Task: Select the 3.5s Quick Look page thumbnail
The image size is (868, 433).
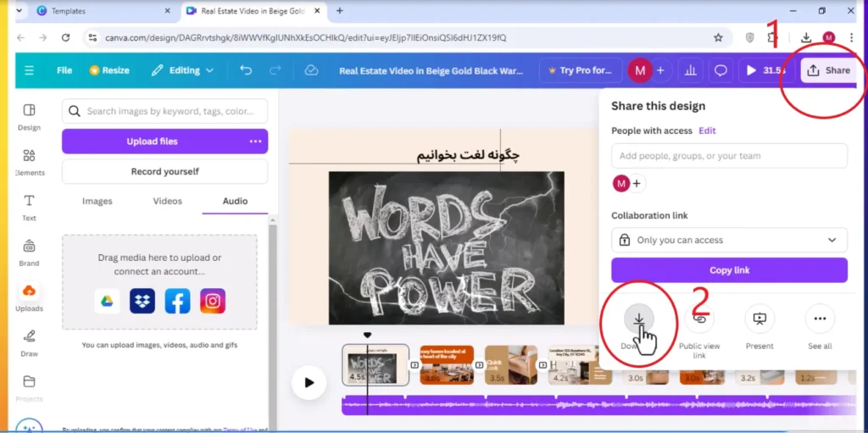Action: [x=511, y=365]
